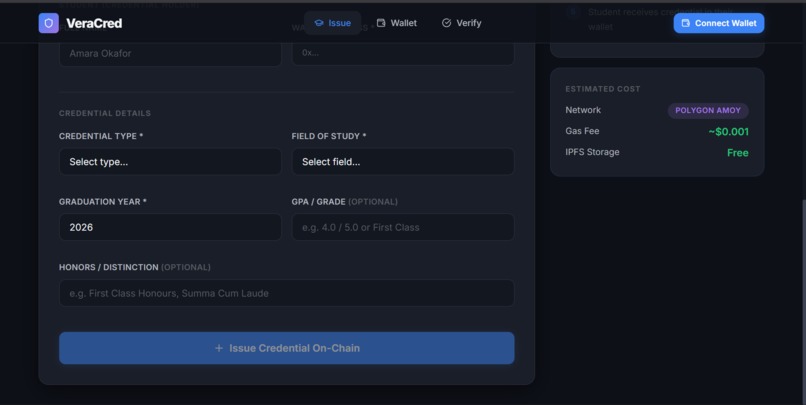Click the VeraCred shield logo icon
806x405 pixels.
48,23
